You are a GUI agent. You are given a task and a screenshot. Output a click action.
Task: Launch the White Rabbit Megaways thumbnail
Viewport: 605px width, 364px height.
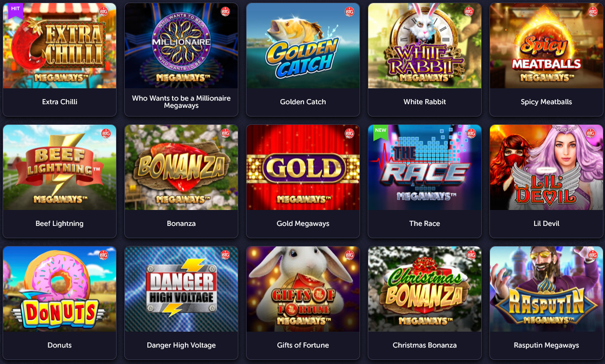tap(424, 46)
